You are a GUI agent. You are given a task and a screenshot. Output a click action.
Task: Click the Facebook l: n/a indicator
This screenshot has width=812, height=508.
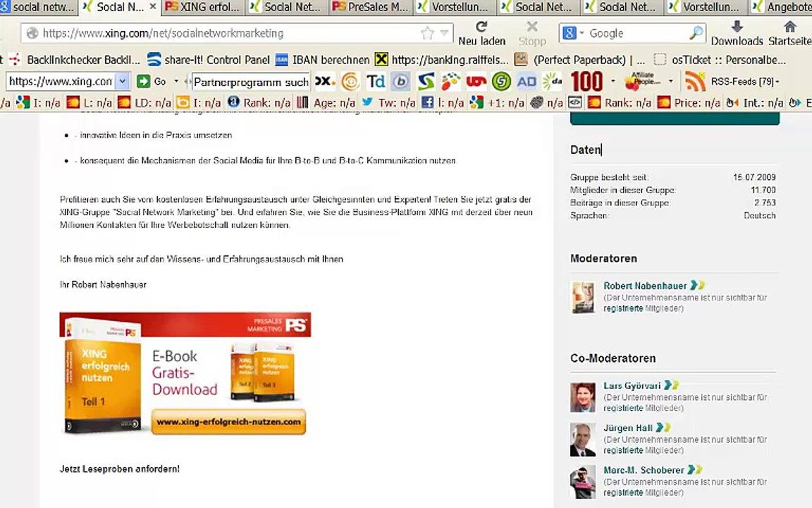point(442,102)
